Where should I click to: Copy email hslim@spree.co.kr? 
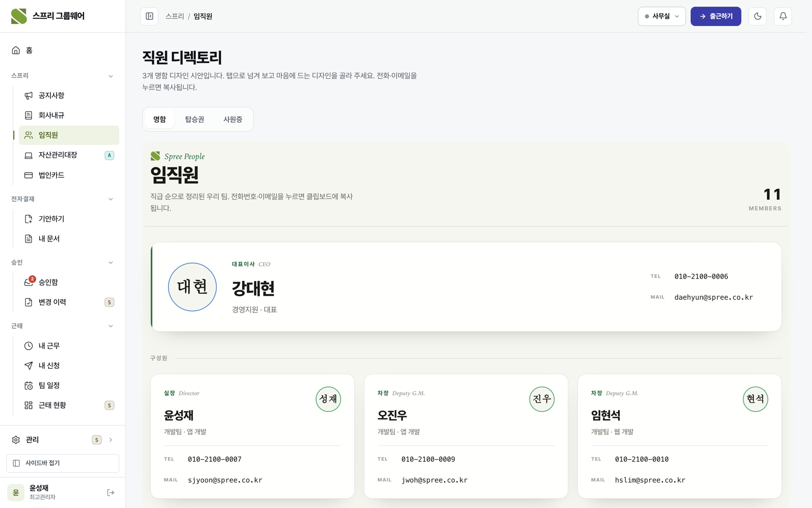click(650, 480)
